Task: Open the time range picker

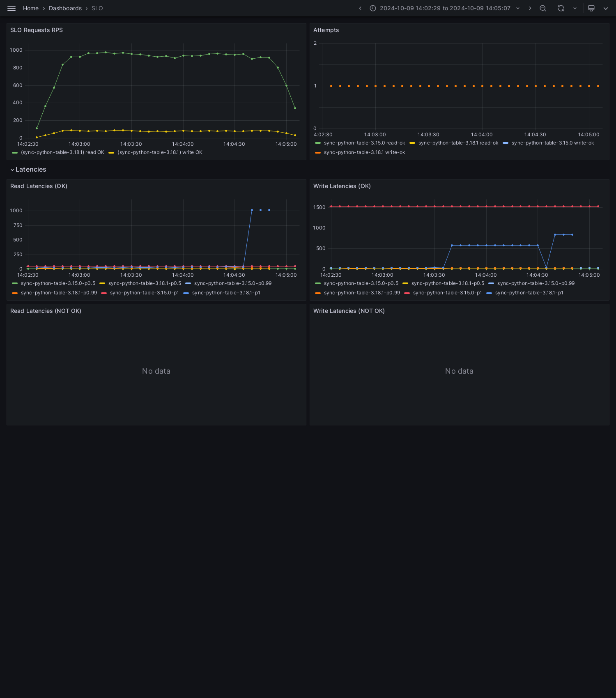Action: (x=445, y=8)
